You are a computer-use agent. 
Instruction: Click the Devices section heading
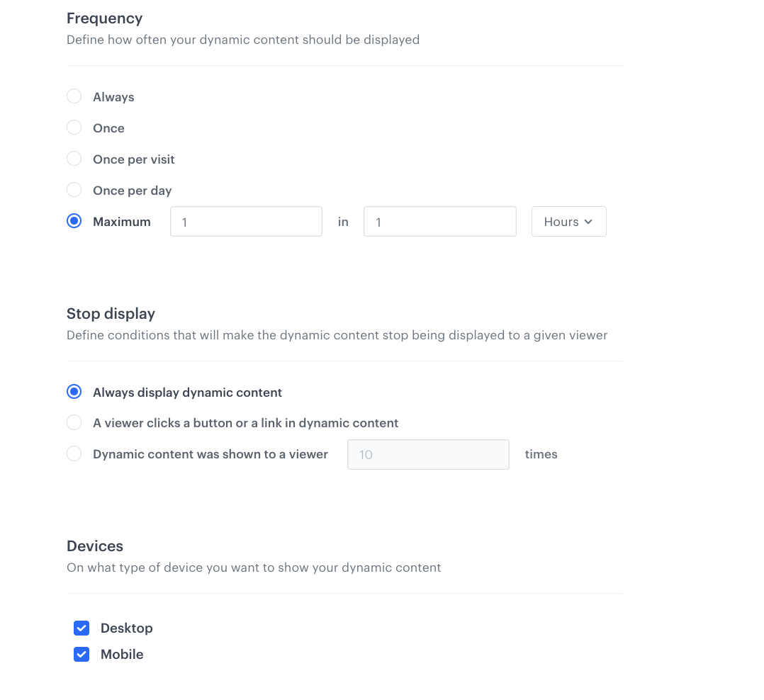[95, 546]
